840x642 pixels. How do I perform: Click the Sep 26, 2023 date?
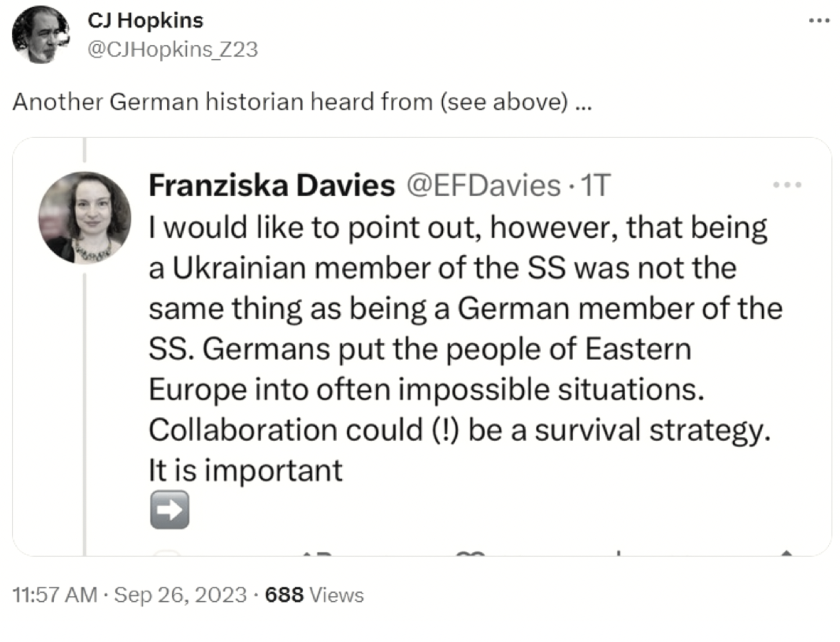(180, 595)
